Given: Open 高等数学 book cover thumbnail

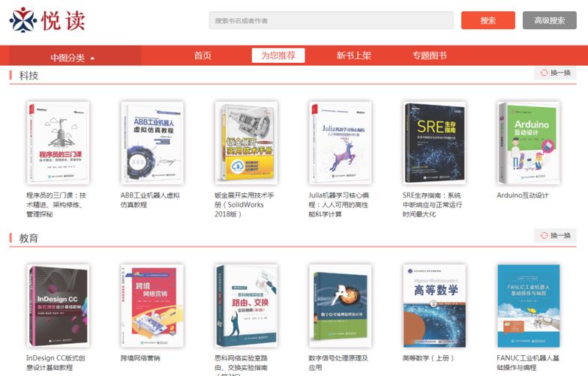Looking at the screenshot, I should tap(435, 306).
